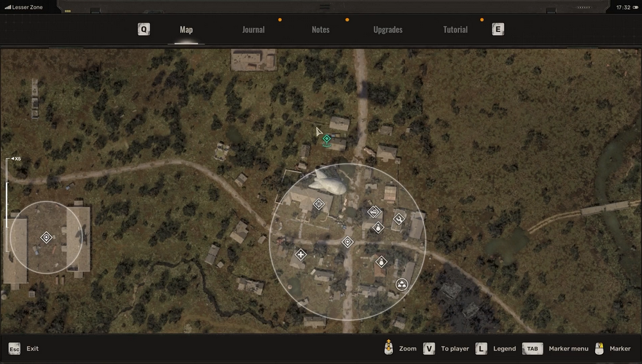Click the double-arrow guide marker in the village

374,212
